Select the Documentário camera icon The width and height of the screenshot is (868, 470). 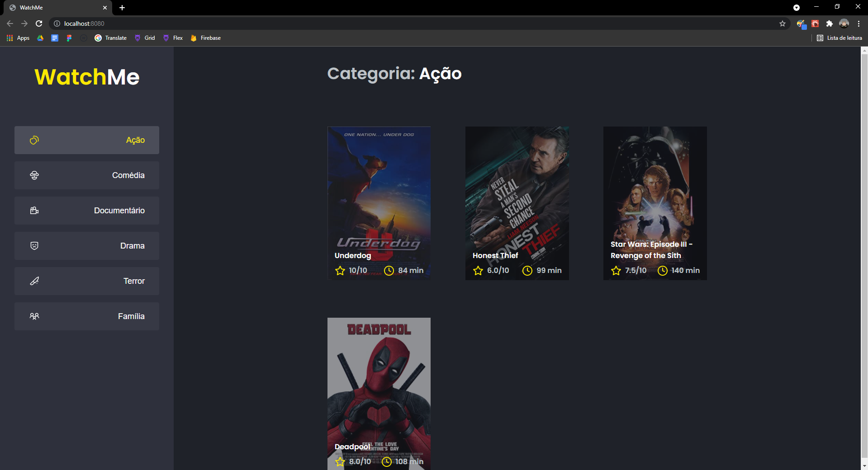tap(34, 211)
